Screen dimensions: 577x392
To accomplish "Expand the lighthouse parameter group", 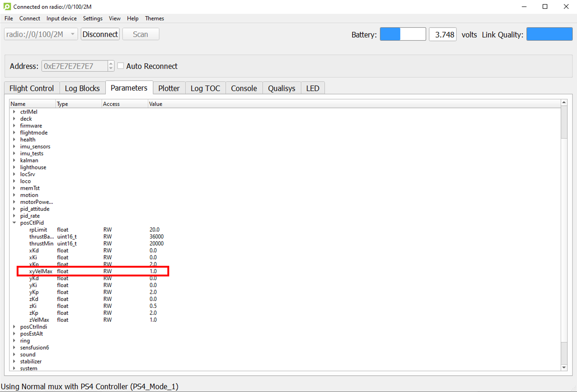I will click(x=14, y=167).
